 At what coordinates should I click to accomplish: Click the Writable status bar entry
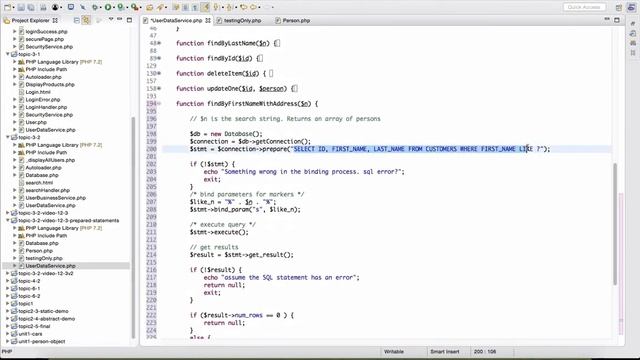[394, 351]
